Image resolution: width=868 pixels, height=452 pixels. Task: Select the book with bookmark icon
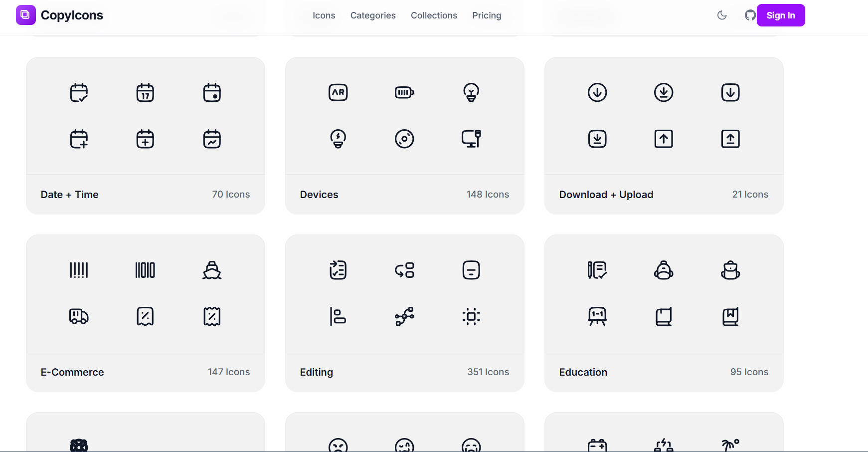730,316
